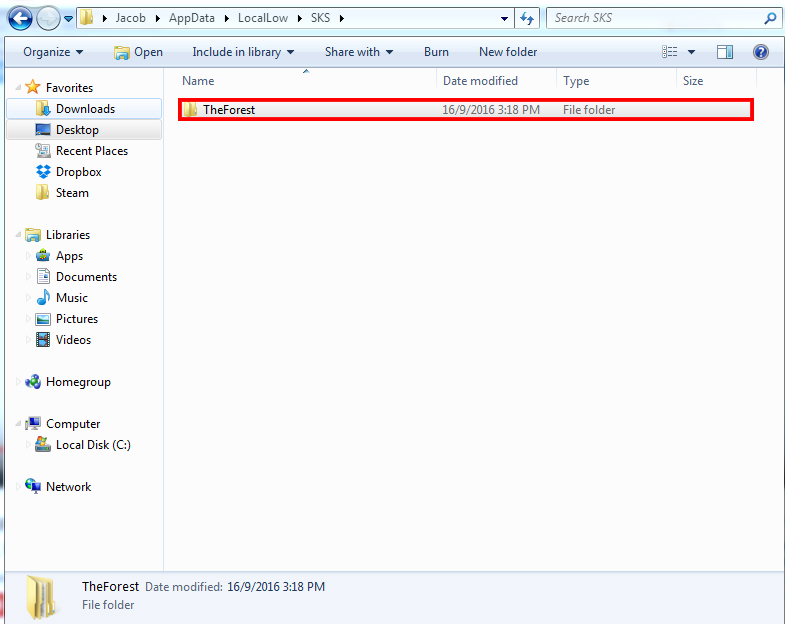The height and width of the screenshot is (624, 785).
Task: Open Help via the question mark icon
Action: click(760, 52)
